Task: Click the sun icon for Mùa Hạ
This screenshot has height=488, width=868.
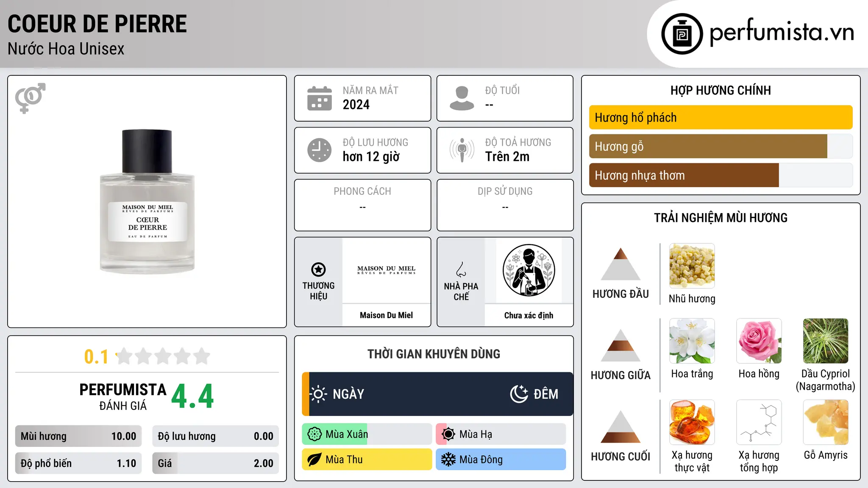Action: pos(448,434)
